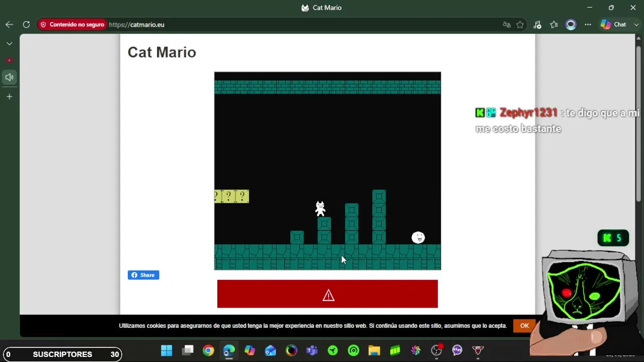Open the browser profile avatar
The height and width of the screenshot is (362, 644).
click(571, 25)
